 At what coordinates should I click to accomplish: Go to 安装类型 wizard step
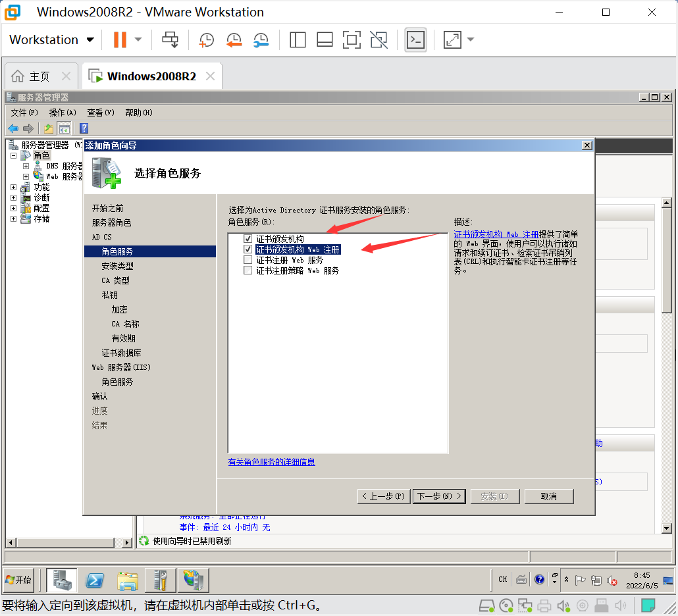(x=118, y=267)
